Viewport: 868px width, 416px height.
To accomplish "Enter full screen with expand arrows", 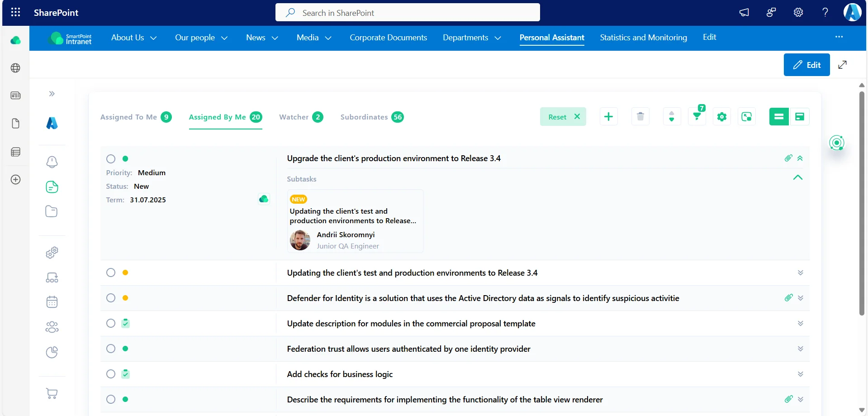I will tap(842, 65).
